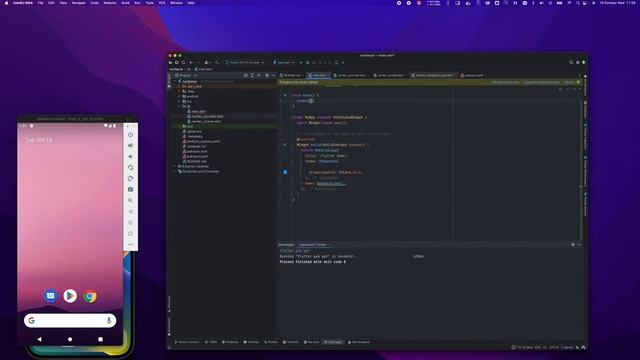Open the Messages app on phone
640x360 pixels.
(50, 296)
